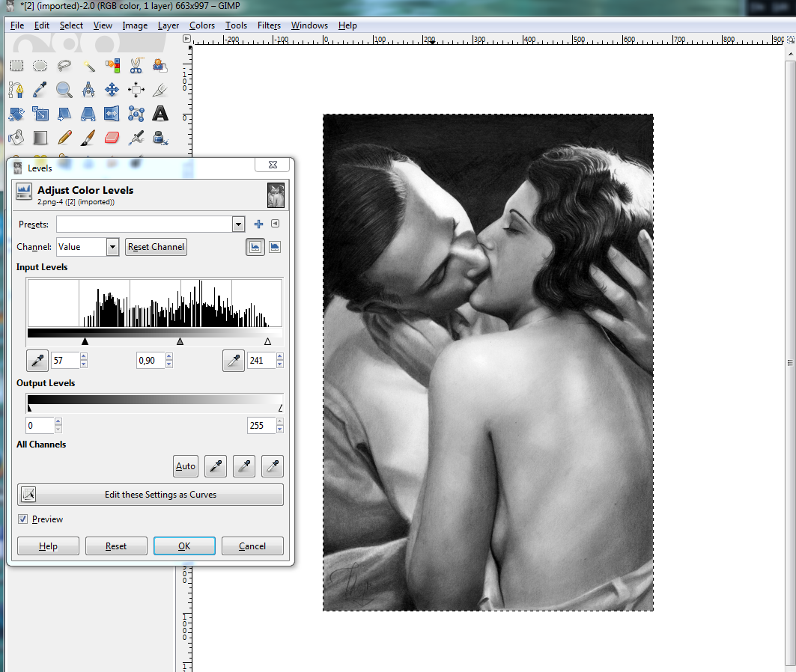The height and width of the screenshot is (672, 796).
Task: Open the Channel Value dropdown
Action: [x=113, y=247]
